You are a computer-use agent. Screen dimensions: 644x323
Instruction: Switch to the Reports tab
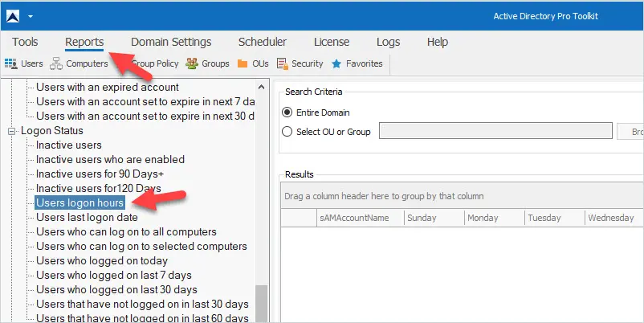click(x=84, y=42)
